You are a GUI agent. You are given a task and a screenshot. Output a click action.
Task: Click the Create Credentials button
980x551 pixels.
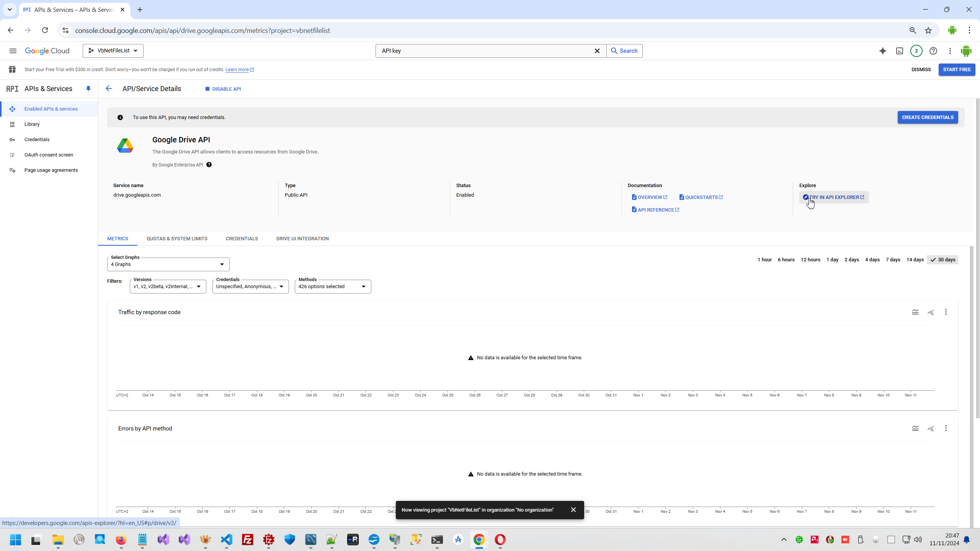point(927,117)
